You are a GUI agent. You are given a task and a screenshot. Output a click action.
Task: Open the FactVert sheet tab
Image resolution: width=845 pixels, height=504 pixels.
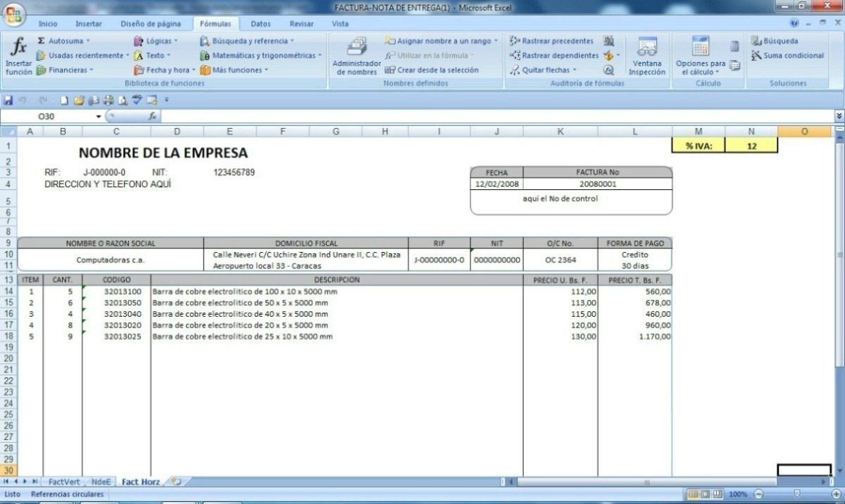coord(64,482)
